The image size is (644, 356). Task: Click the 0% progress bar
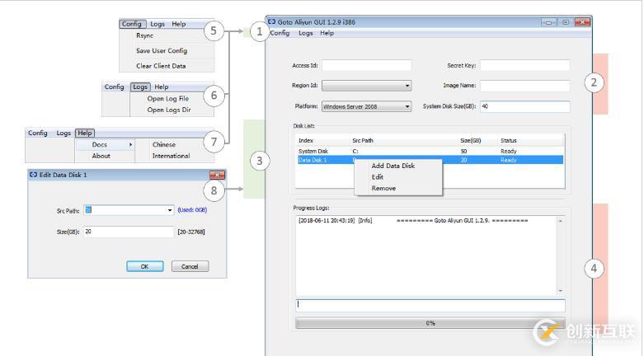click(x=430, y=323)
